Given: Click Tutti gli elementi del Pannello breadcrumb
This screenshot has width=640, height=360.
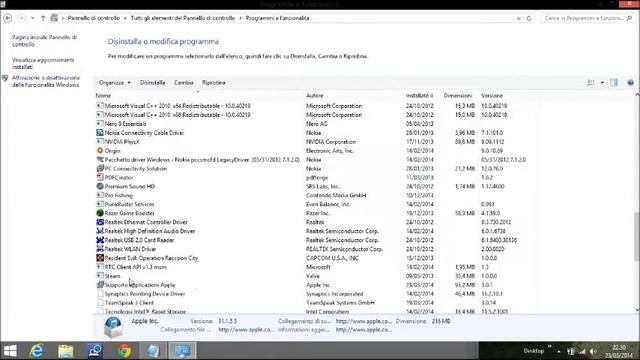Looking at the screenshot, I should [x=182, y=18].
